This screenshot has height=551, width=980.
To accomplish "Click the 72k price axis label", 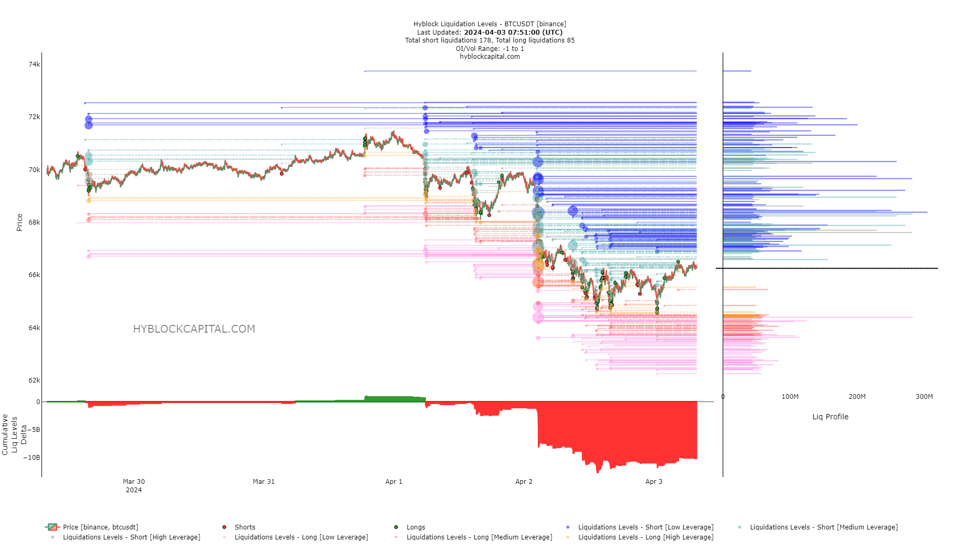I will pos(34,117).
